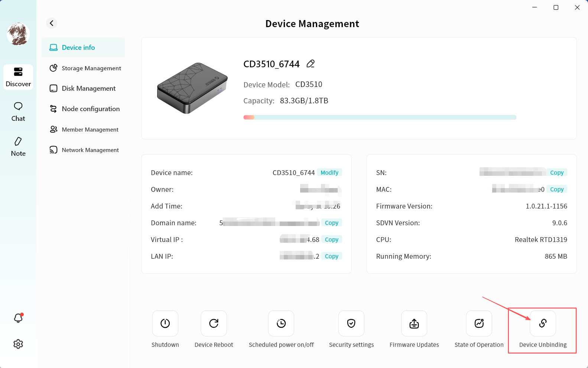Click the capacity usage progress bar
This screenshot has width=588, height=368.
point(380,117)
